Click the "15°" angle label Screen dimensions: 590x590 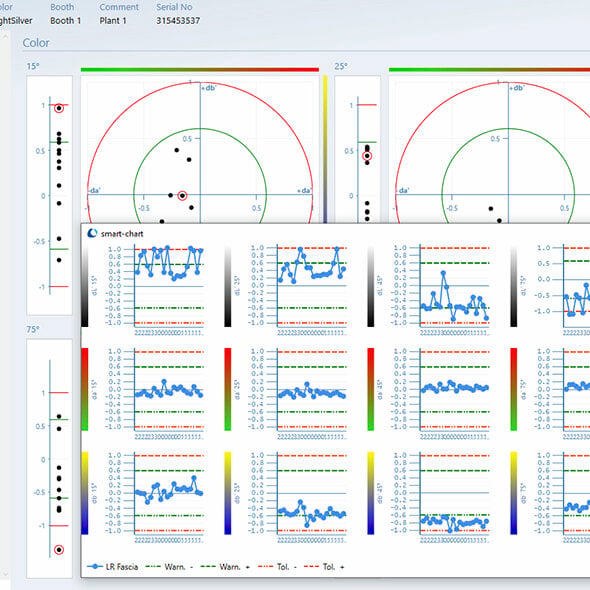pyautogui.click(x=33, y=66)
